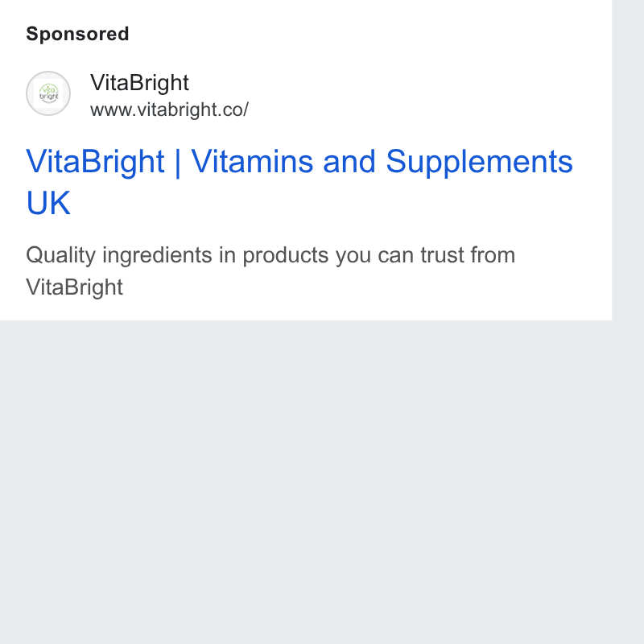Click the www.vitabright.co/ display URL
This screenshot has width=644, height=644.
pos(169,109)
